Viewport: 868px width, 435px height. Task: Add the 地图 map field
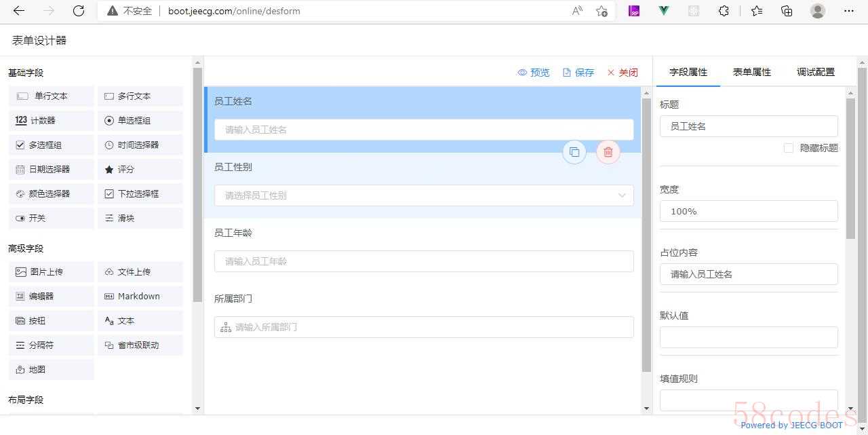pyautogui.click(x=52, y=370)
